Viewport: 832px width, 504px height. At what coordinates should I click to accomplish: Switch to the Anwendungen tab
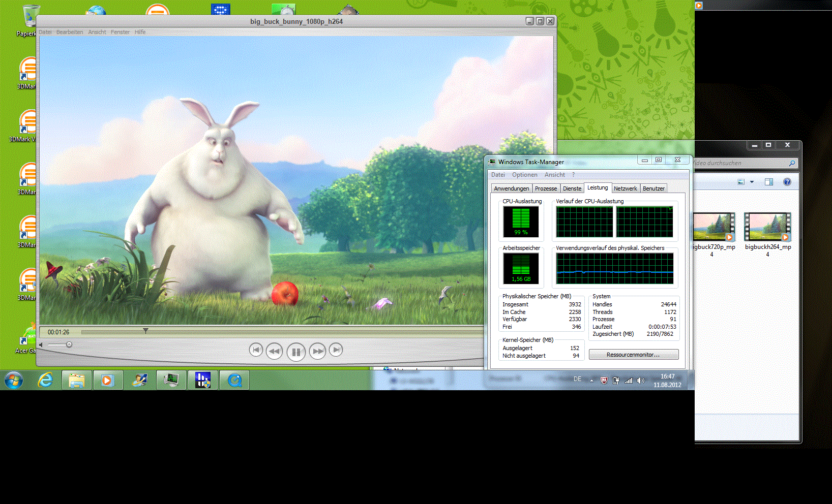coord(512,188)
